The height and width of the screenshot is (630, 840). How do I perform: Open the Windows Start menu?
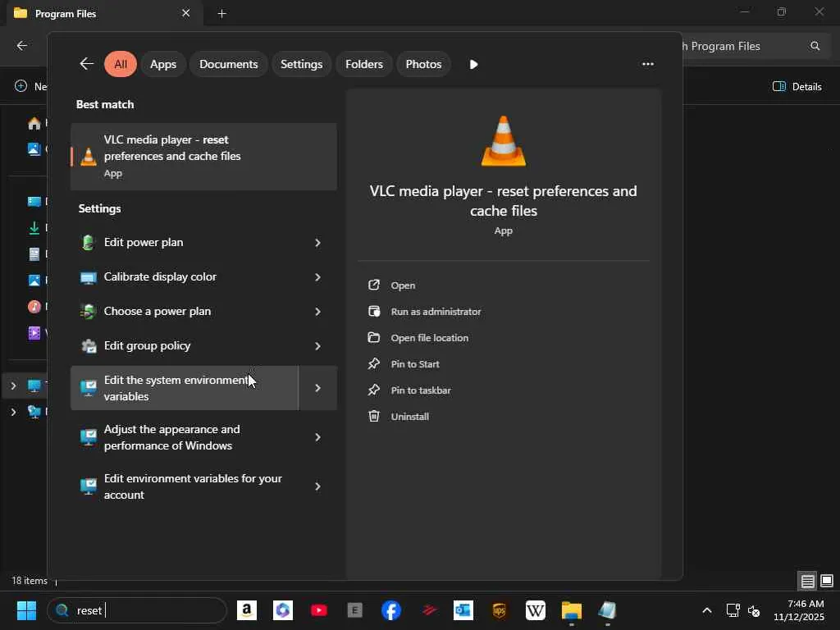pos(26,610)
